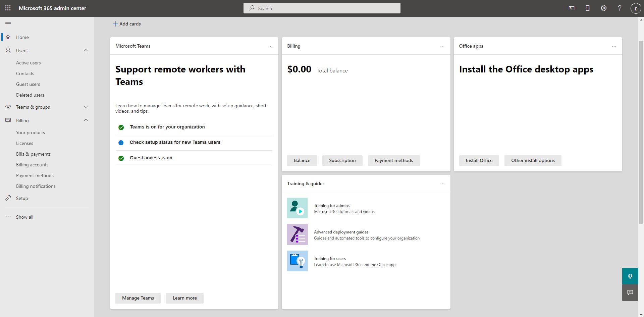The width and height of the screenshot is (644, 317).
Task: Go to Active users page
Action: pyautogui.click(x=28, y=63)
